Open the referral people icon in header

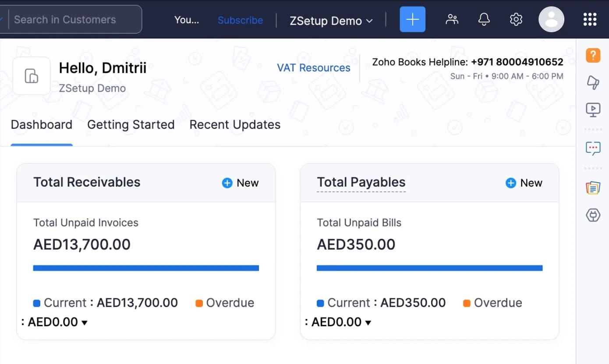[x=452, y=19]
